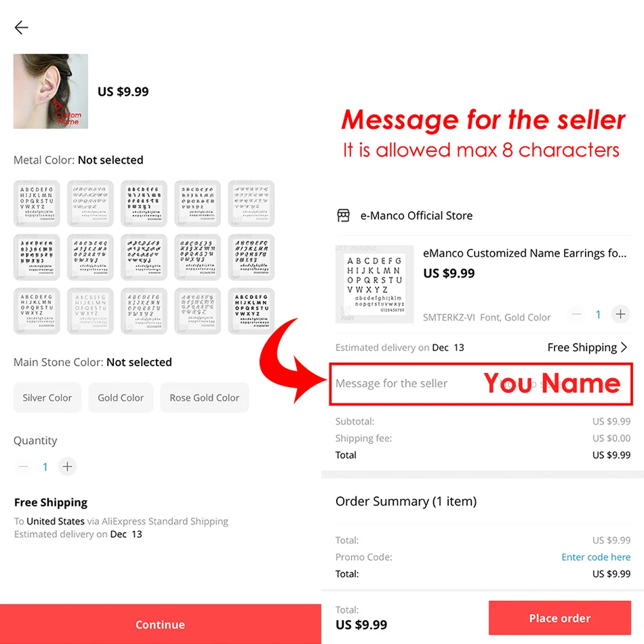Select Silver Color stone option
Viewport: 644px width, 644px height.
(x=47, y=397)
